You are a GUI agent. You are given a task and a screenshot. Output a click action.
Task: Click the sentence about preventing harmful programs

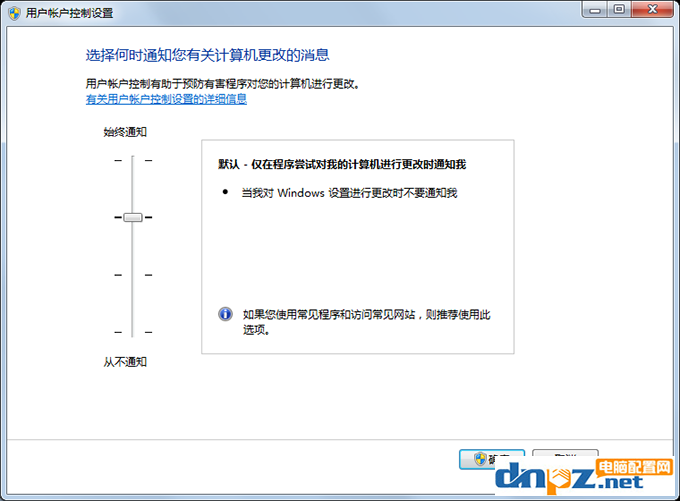click(223, 83)
